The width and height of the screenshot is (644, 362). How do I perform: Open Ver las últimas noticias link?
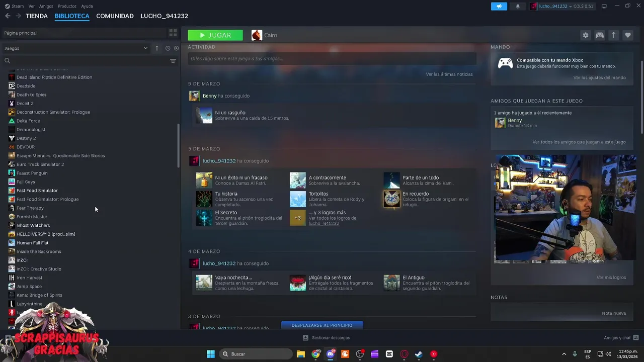[x=449, y=74]
